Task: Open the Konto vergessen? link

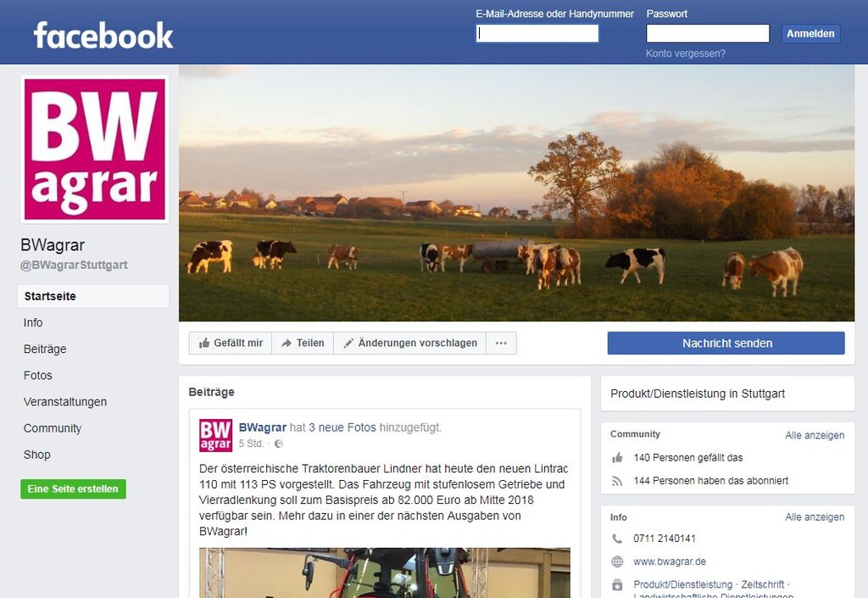Action: 685,53
